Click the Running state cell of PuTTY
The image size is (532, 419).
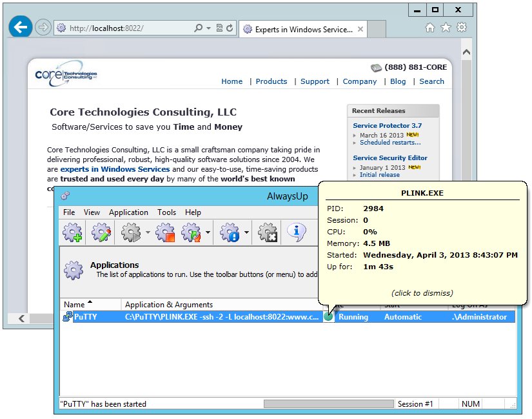[x=353, y=317]
